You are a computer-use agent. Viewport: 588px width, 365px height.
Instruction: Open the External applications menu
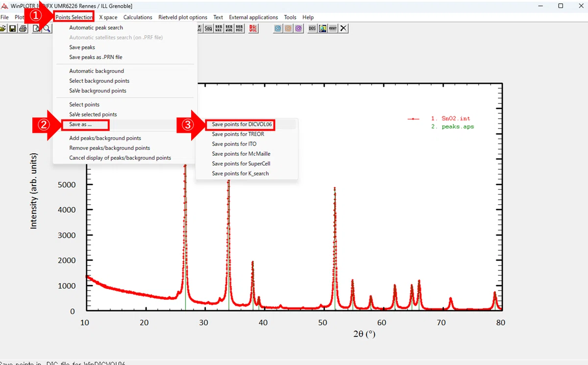point(253,17)
